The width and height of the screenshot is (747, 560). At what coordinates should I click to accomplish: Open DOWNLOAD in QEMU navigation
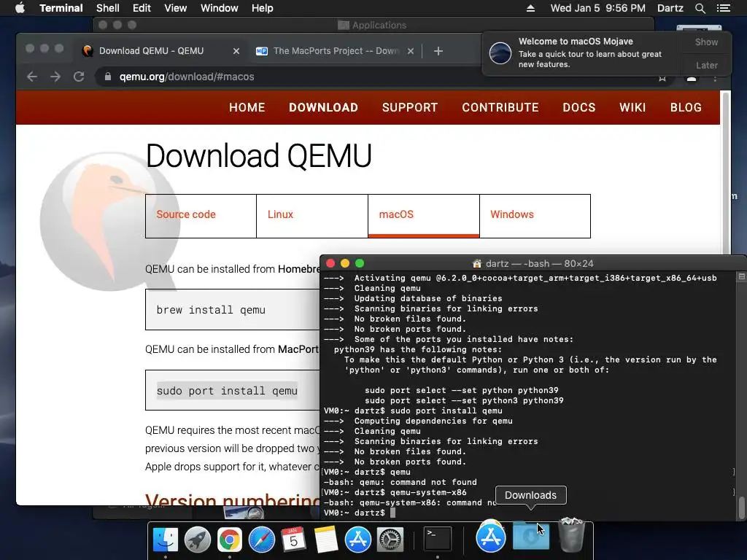pyautogui.click(x=323, y=108)
